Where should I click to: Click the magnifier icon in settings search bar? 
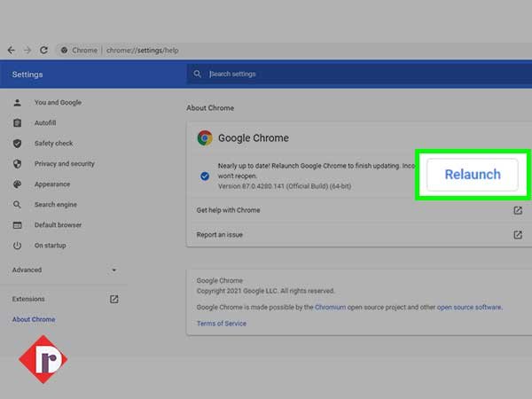click(197, 74)
